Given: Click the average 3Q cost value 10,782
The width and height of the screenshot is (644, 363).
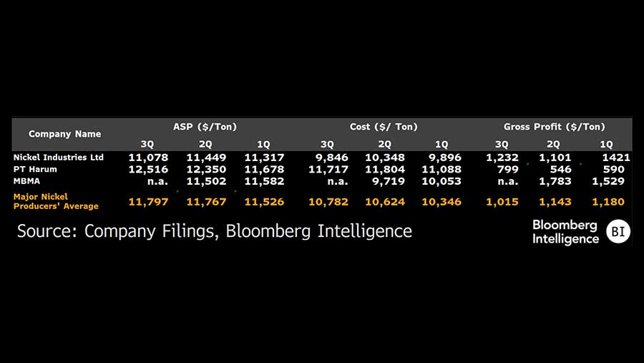Looking at the screenshot, I should tap(328, 202).
